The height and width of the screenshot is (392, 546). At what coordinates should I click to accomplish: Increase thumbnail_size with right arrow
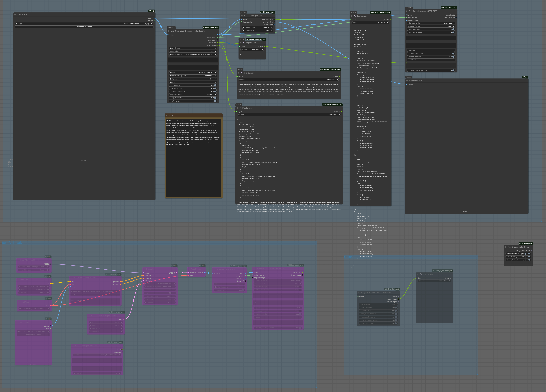[x=272, y=31]
